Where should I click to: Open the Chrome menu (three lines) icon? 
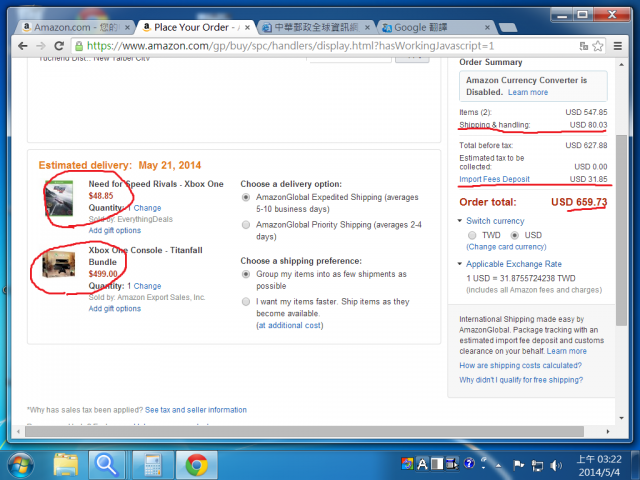(618, 46)
